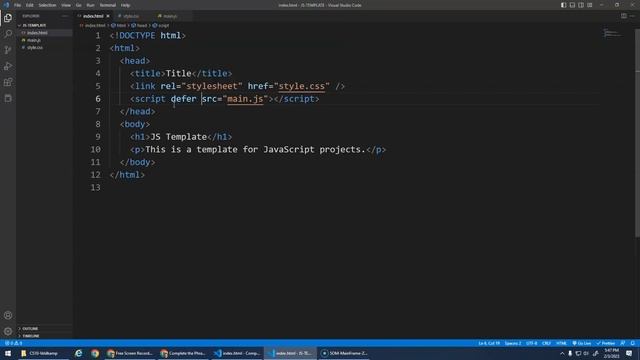
Task: Change end-of-line sequence CRLF
Action: (546, 343)
